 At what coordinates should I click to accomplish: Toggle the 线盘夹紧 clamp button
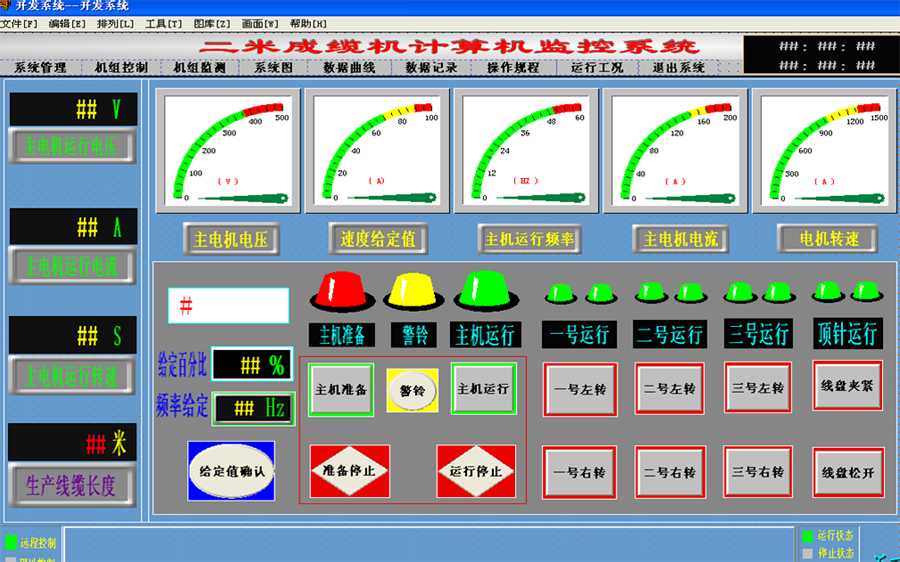pos(848,387)
